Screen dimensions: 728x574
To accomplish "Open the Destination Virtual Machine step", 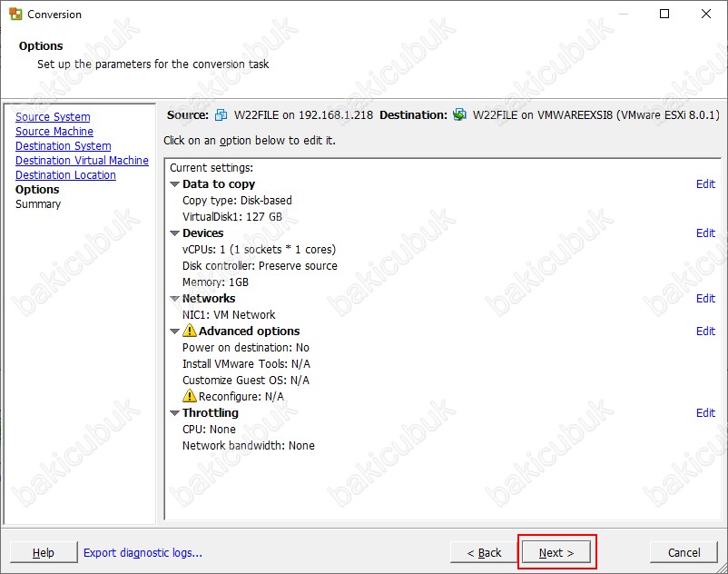I will click(x=83, y=160).
